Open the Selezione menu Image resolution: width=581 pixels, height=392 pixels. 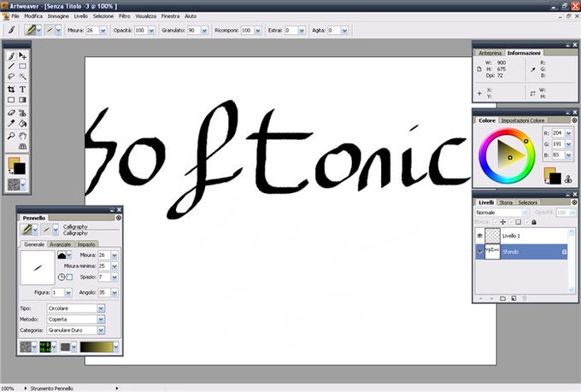103,16
